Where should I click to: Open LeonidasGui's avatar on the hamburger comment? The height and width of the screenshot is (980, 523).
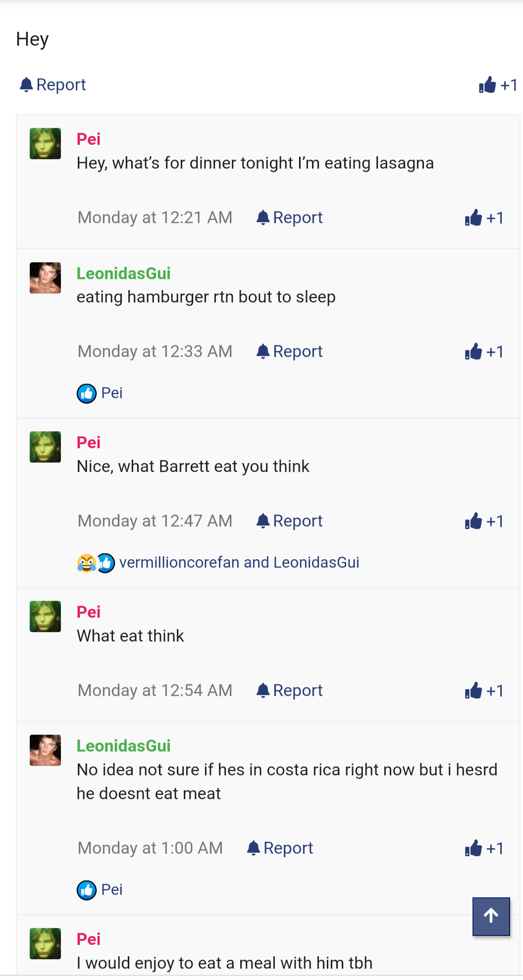click(x=45, y=278)
